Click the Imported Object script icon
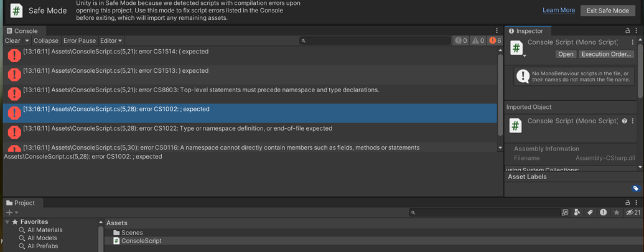Screen dimensions: 644x252 click(x=516, y=125)
